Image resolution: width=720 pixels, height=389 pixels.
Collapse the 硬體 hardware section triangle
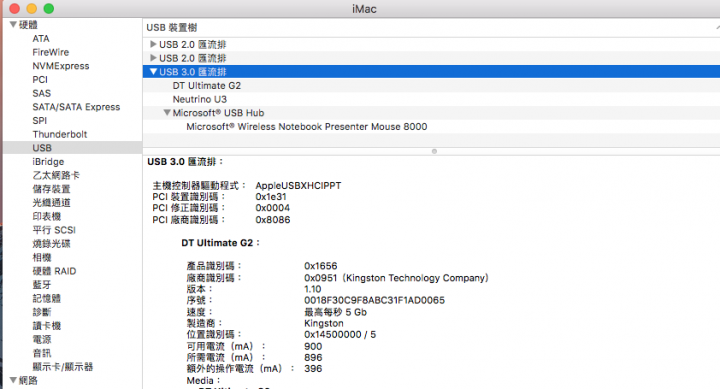[x=13, y=25]
